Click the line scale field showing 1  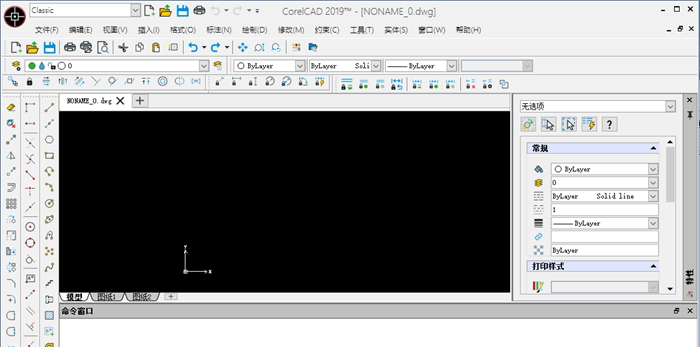click(604, 209)
